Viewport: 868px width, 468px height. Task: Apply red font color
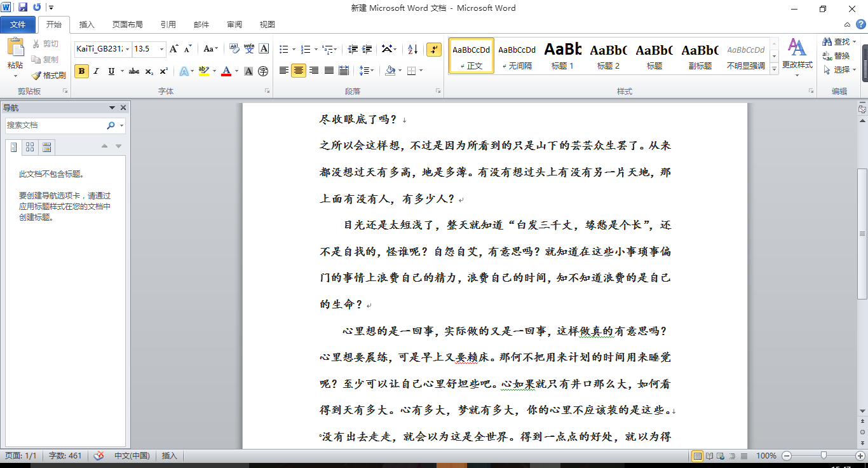pyautogui.click(x=226, y=71)
